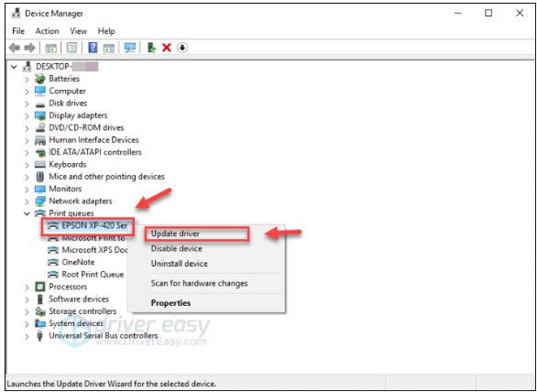Click the scan for hardware changes monitor icon
The width and height of the screenshot is (537, 392).
[130, 48]
